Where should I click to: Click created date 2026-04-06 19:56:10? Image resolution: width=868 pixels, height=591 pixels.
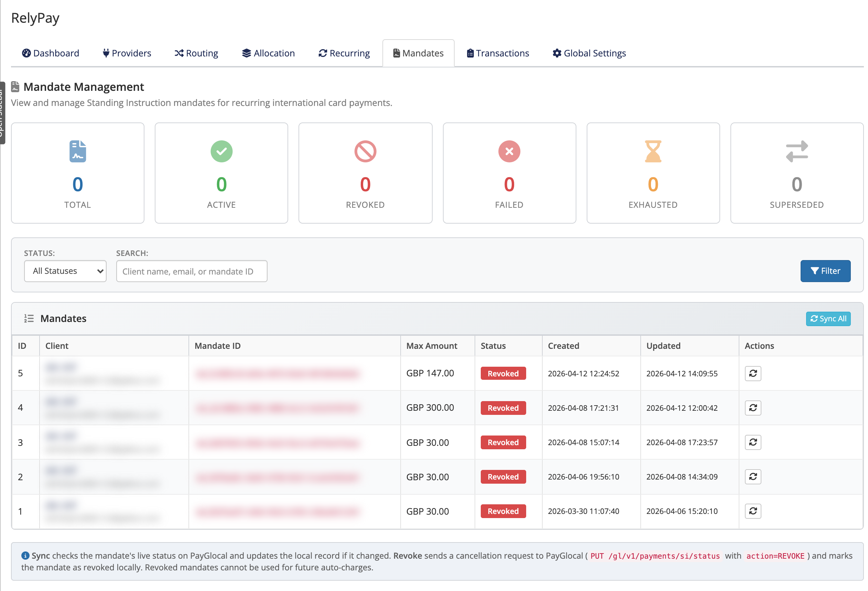[x=583, y=476]
